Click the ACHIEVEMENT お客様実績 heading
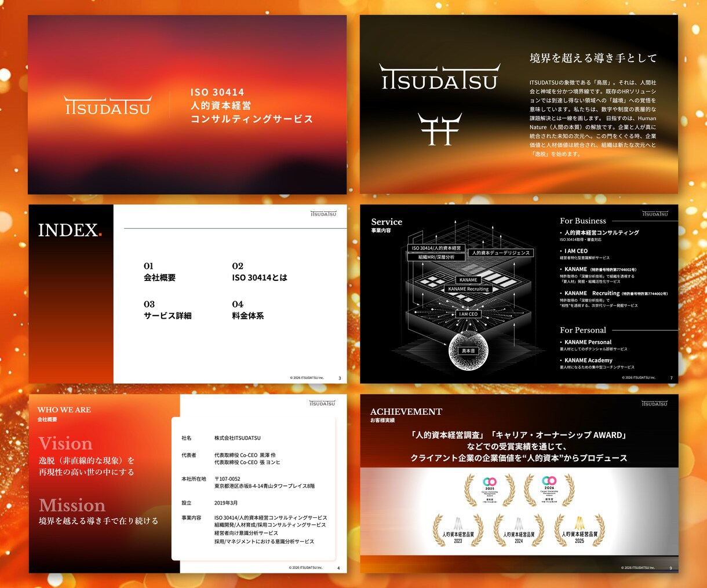707x588 pixels. point(406,415)
